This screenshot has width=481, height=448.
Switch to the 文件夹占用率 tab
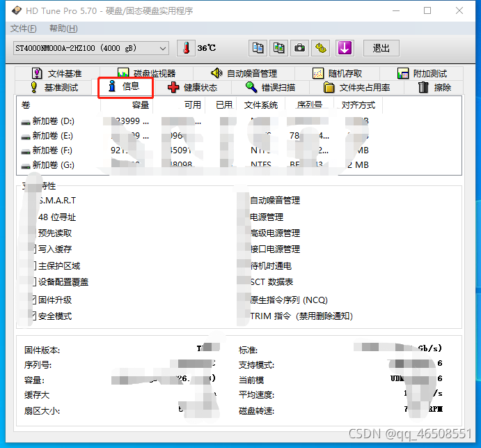(357, 88)
